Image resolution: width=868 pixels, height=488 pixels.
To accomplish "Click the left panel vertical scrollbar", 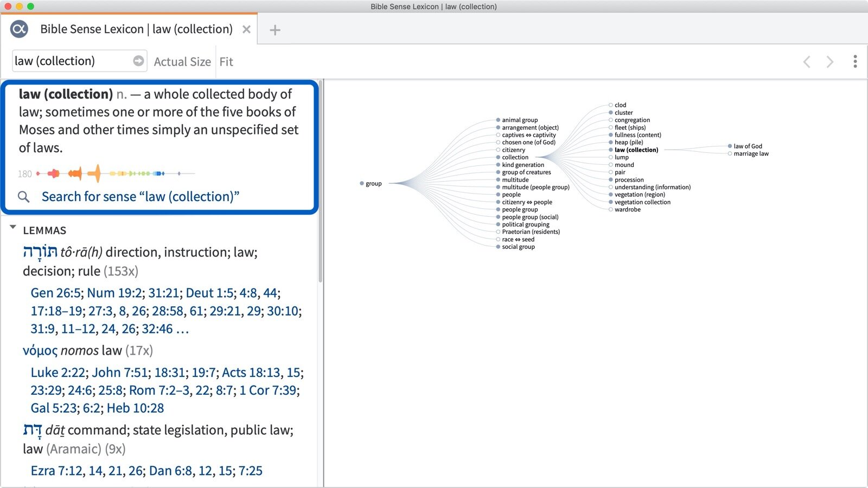I will coord(321,182).
